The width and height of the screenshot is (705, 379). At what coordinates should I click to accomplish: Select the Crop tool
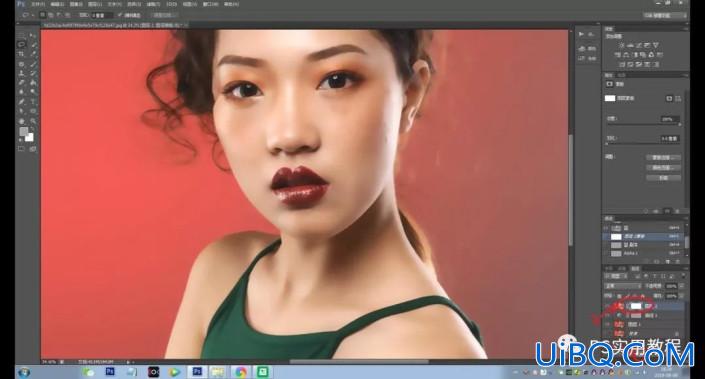(21, 54)
